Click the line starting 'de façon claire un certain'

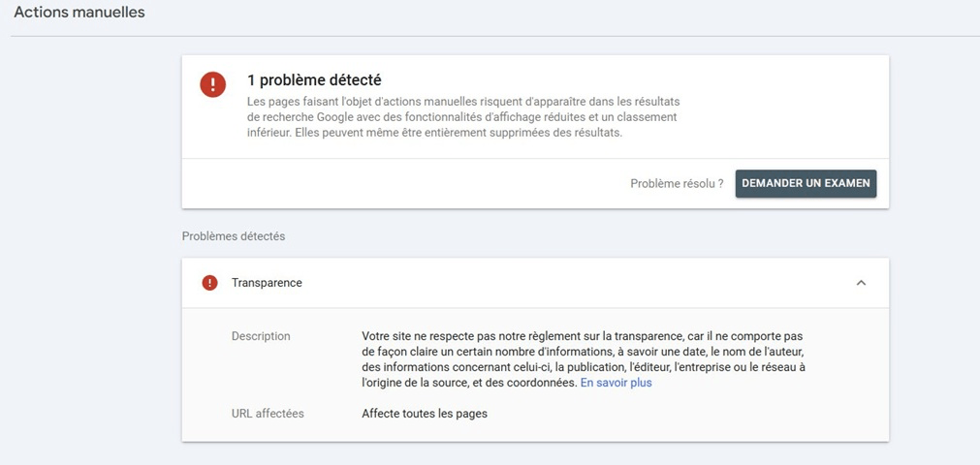[582, 352]
